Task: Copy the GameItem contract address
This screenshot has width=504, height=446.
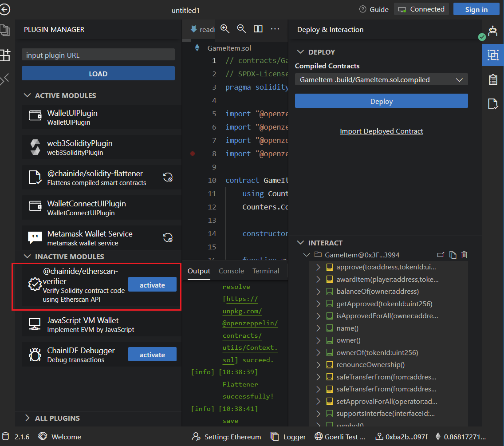Action: coord(453,255)
